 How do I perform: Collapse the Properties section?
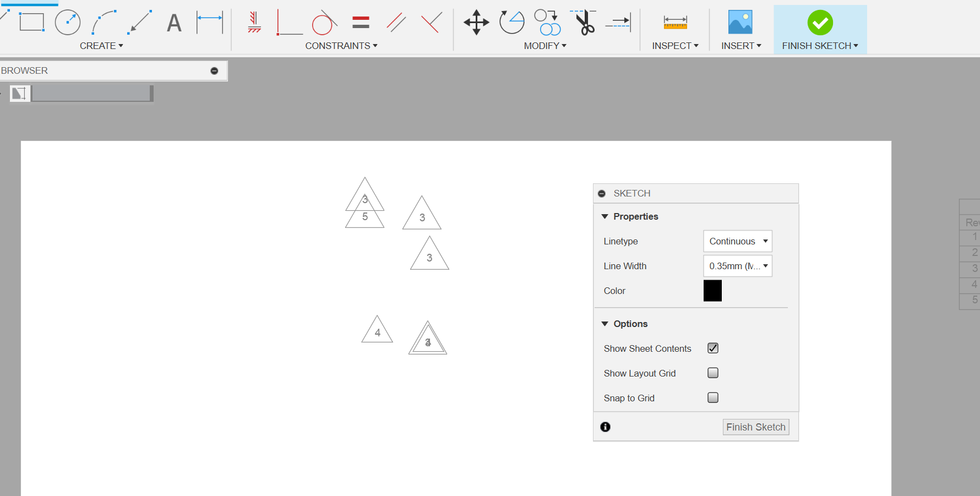pyautogui.click(x=605, y=216)
